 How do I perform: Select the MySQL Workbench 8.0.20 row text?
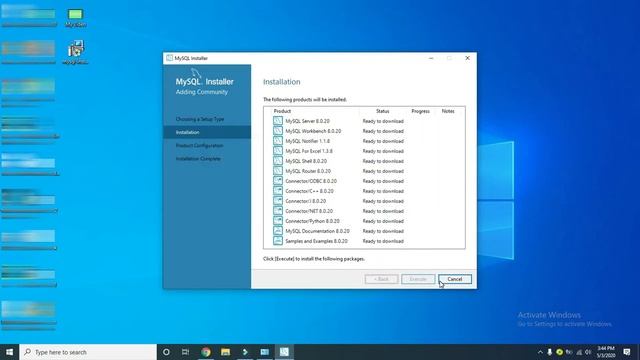pyautogui.click(x=313, y=131)
